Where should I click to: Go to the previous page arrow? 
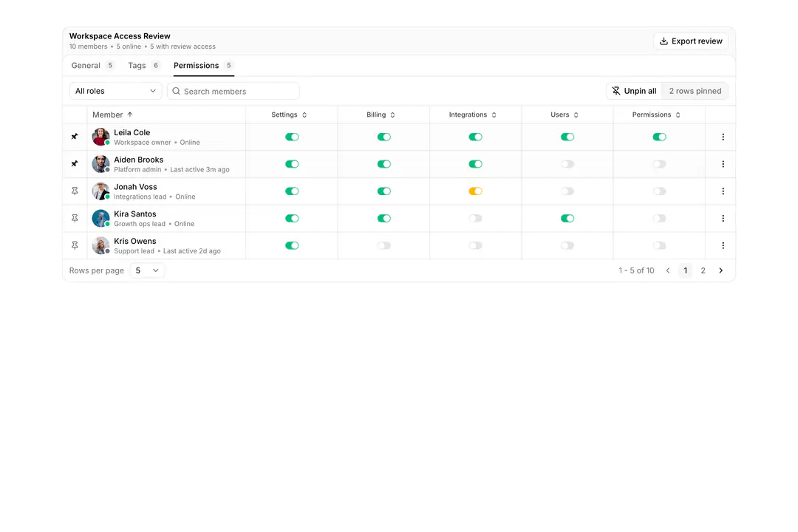[x=668, y=270]
